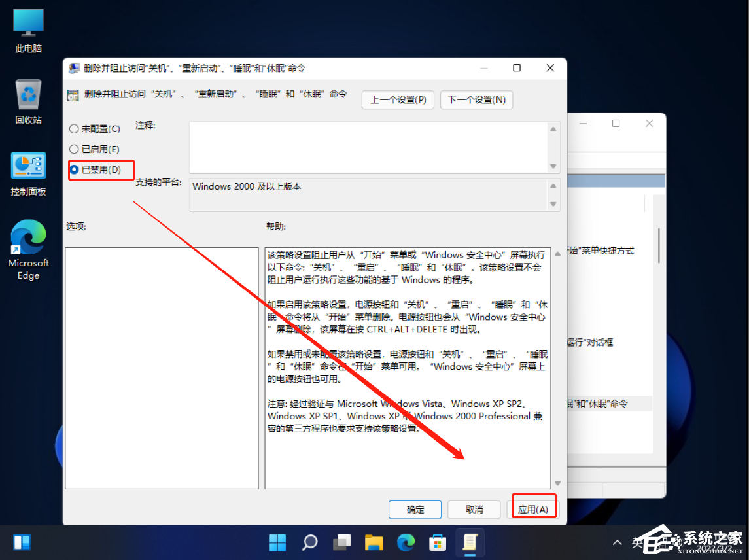Viewport: 749px width, 560px height.
Task: Open File Explorer from the taskbar
Action: pos(373,542)
